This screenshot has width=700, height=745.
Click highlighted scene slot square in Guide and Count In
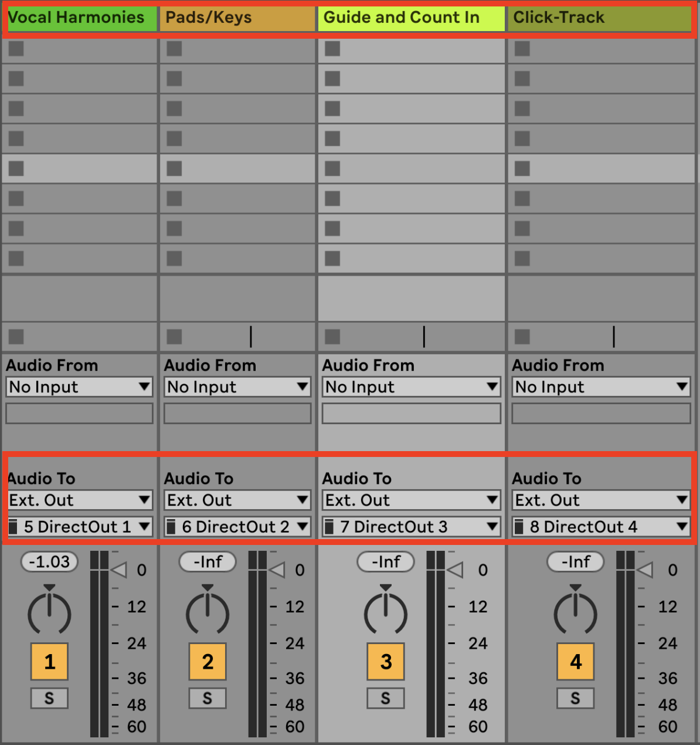[332, 168]
